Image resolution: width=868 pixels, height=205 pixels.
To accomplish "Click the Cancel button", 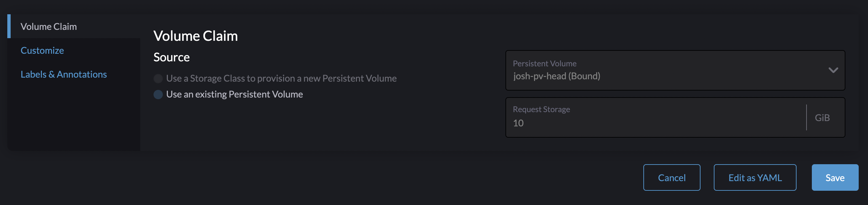I will pyautogui.click(x=672, y=177).
